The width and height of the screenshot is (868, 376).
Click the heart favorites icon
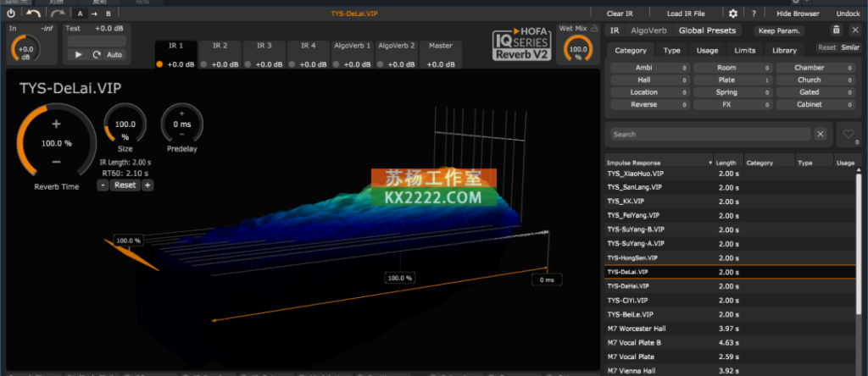[x=849, y=133]
